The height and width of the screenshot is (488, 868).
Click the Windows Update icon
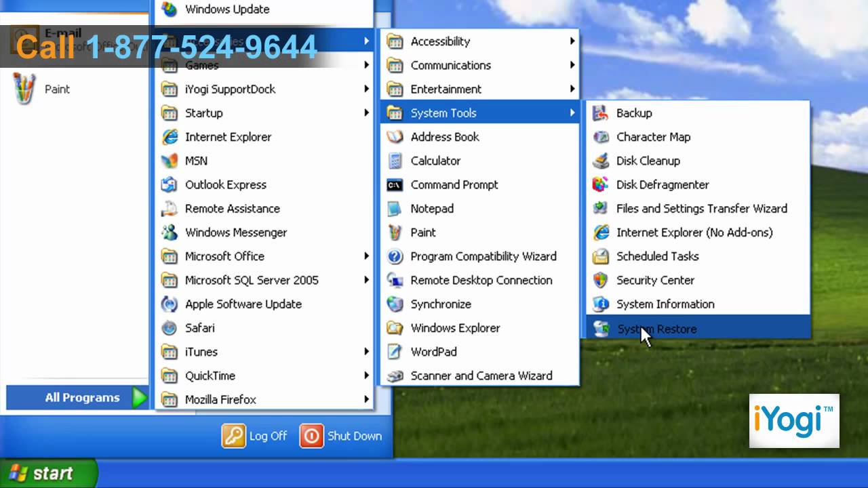pyautogui.click(x=170, y=9)
